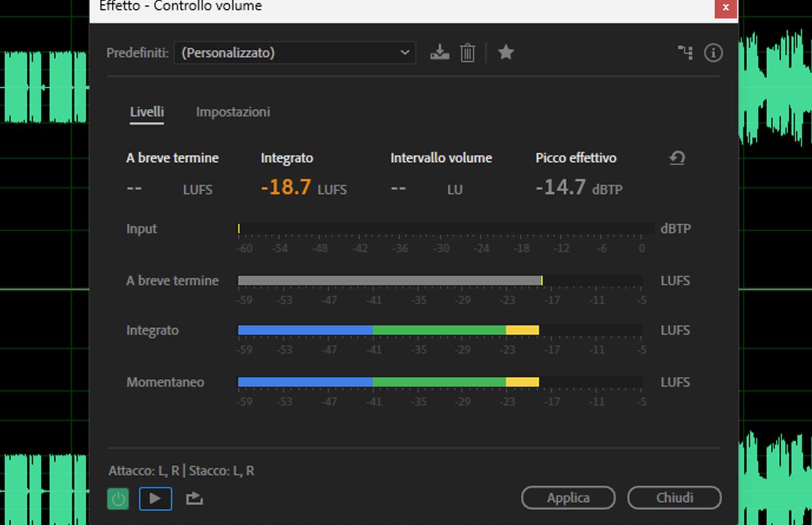This screenshot has width=812, height=525.
Task: Apply the volume correction with Applica
Action: click(568, 497)
